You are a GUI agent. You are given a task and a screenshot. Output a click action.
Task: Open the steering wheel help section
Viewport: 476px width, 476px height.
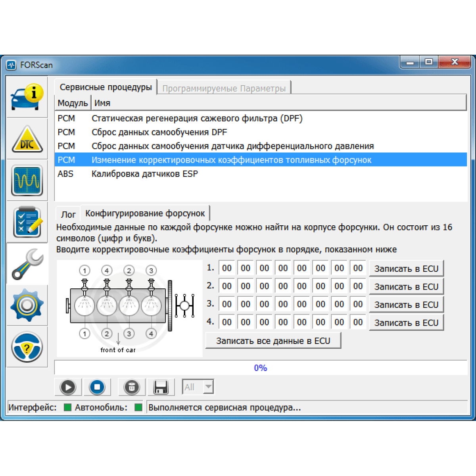click(27, 347)
